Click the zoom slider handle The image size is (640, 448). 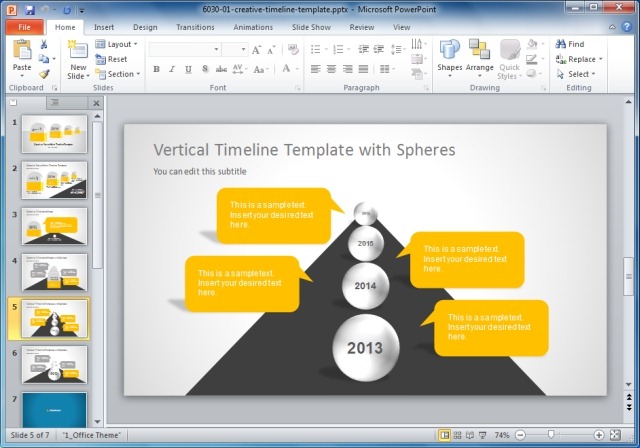tap(551, 435)
